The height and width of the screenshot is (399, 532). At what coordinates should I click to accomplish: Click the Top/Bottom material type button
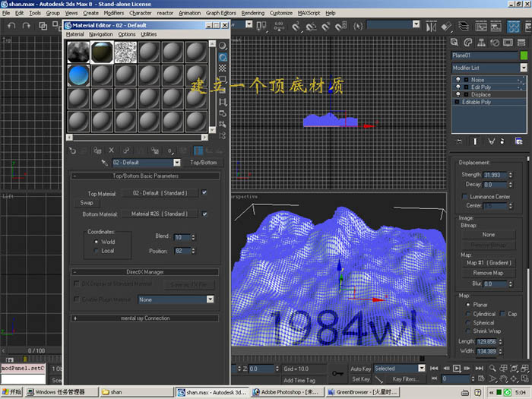(204, 163)
